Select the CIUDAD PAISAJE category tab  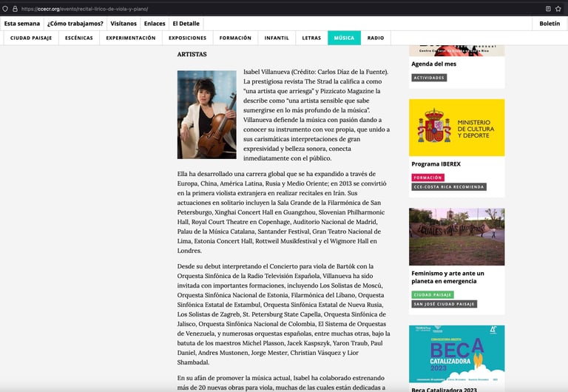31,38
